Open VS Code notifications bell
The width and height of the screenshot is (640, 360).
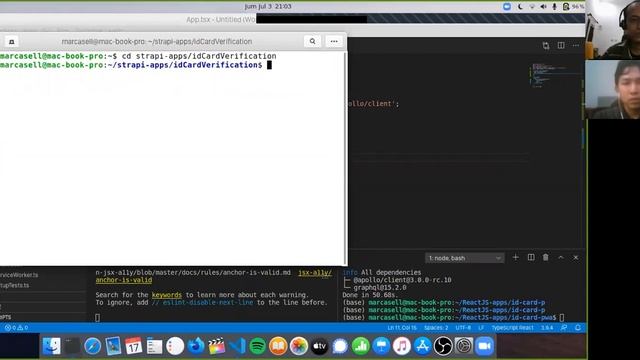(578, 328)
